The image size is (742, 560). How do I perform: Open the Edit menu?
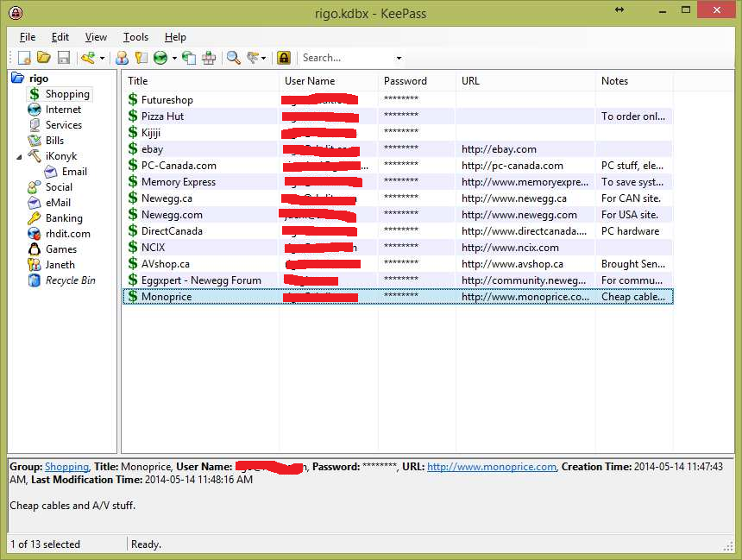60,37
